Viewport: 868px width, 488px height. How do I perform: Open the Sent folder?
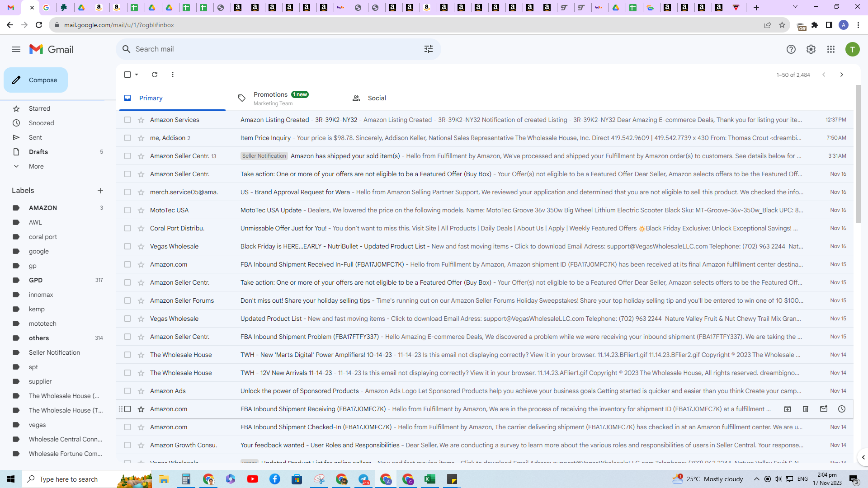(35, 137)
